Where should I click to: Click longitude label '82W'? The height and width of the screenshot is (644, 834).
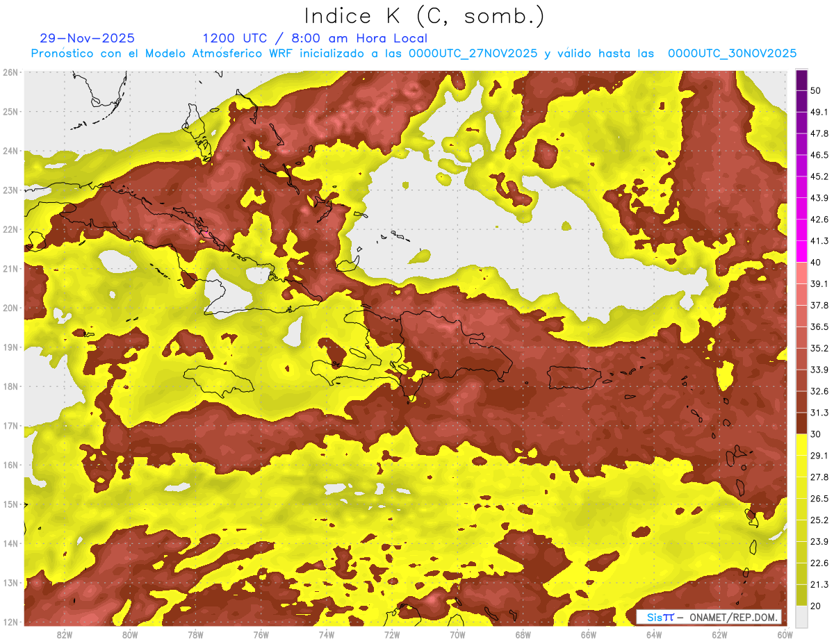click(65, 635)
